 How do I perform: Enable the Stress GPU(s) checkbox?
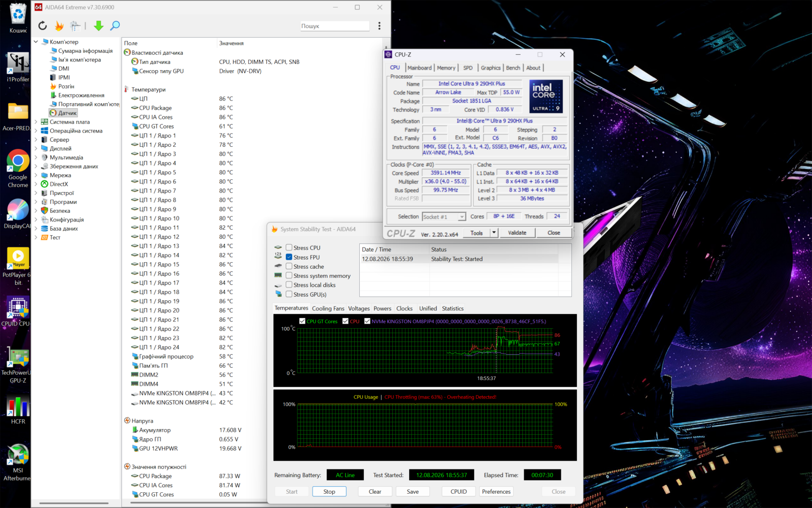coord(289,294)
